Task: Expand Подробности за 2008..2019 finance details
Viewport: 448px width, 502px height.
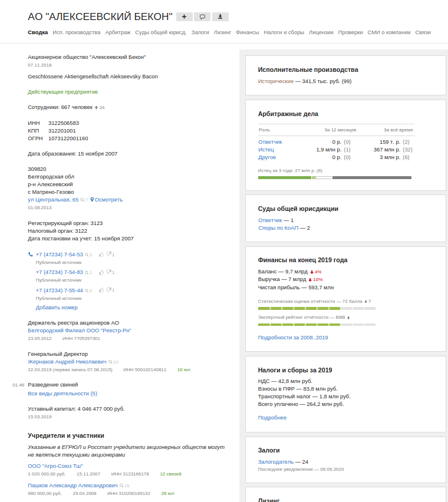Action: tap(293, 338)
